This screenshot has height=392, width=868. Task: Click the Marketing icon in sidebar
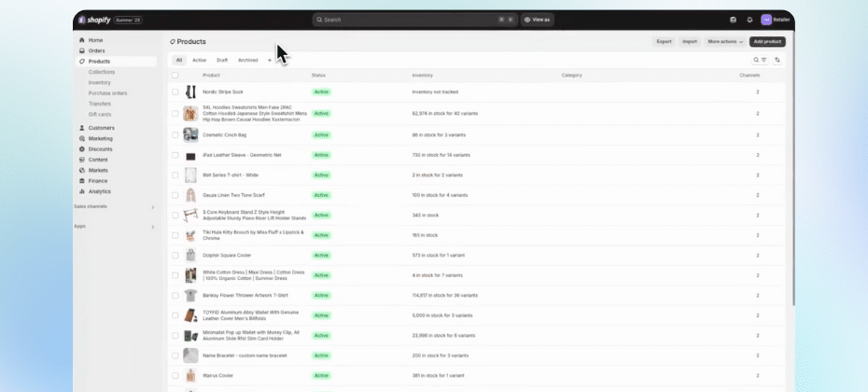(82, 138)
